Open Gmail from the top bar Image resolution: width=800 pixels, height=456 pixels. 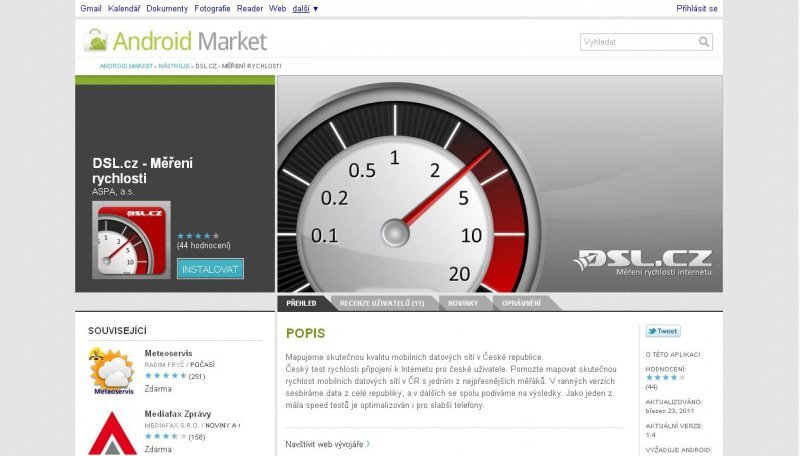tap(90, 8)
